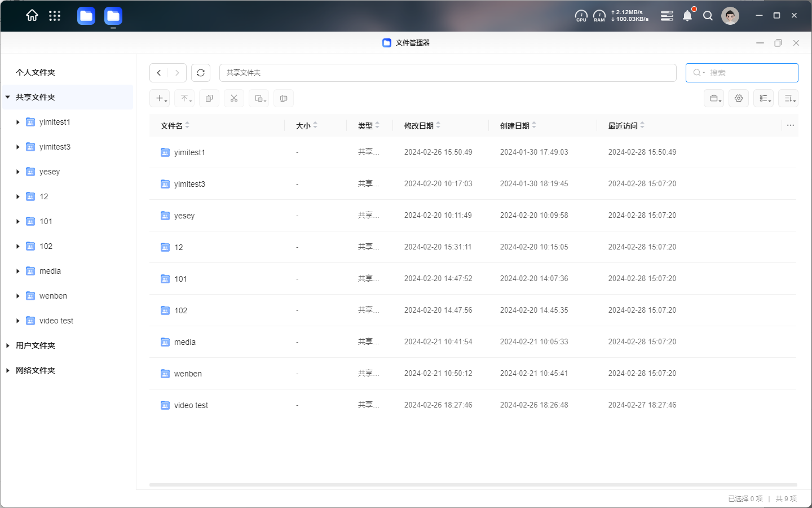
Task: Select folder 102 in sidebar tree
Action: [x=46, y=246]
